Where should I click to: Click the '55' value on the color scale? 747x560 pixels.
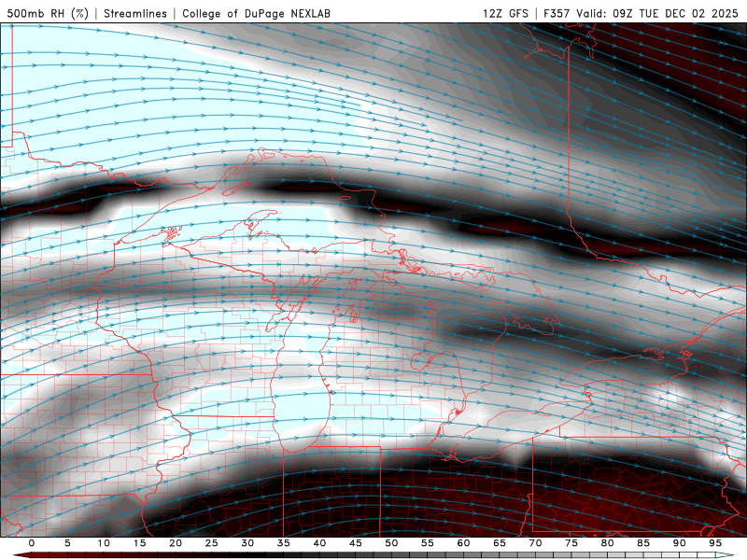(428, 543)
